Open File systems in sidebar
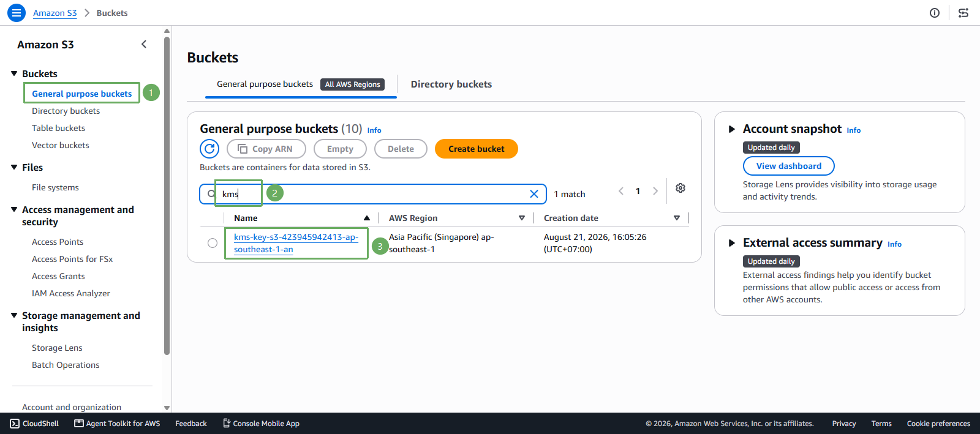Viewport: 980px width, 434px height. 55,187
